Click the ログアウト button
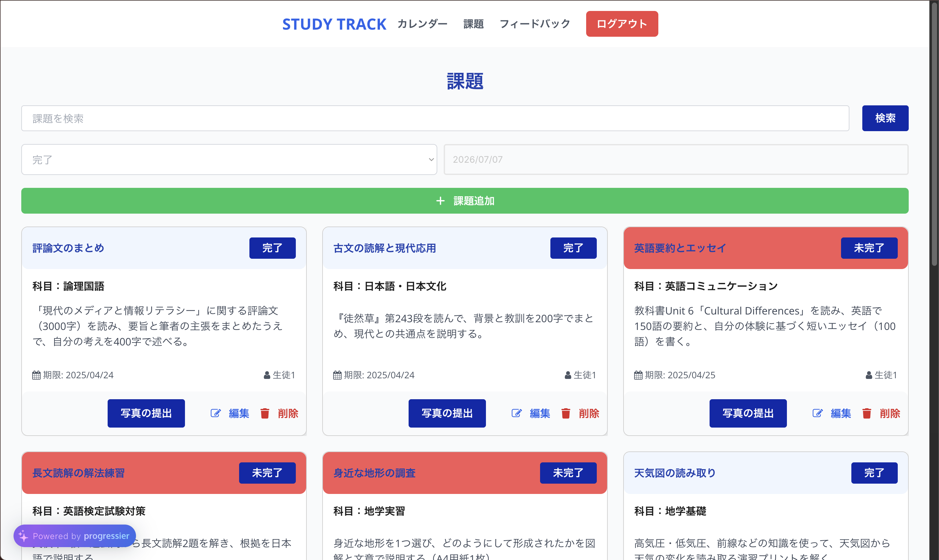This screenshot has width=939, height=560. pos(622,24)
